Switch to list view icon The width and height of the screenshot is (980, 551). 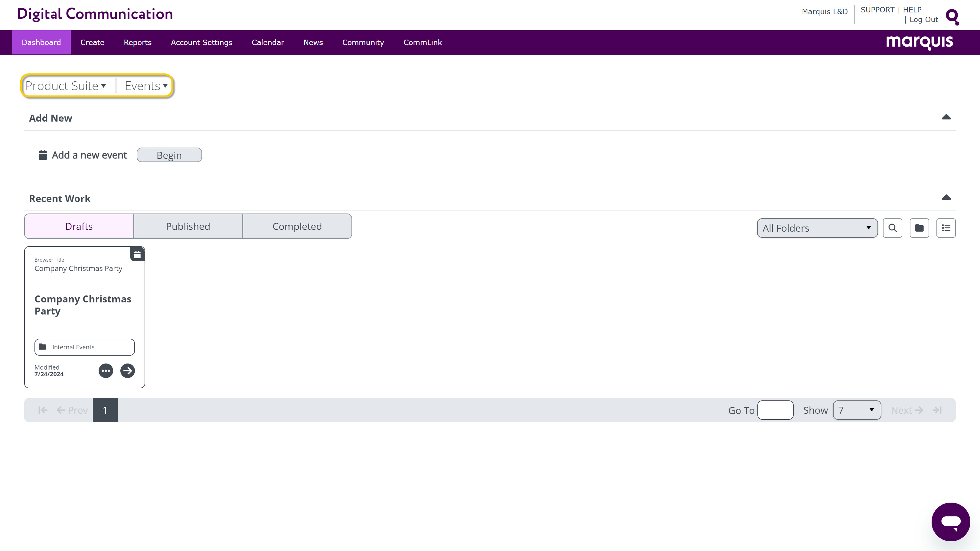pos(946,228)
